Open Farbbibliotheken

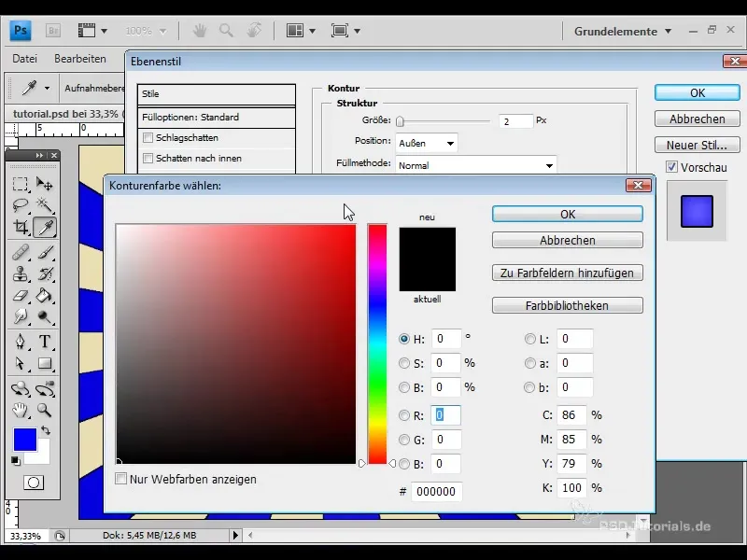pyautogui.click(x=568, y=305)
